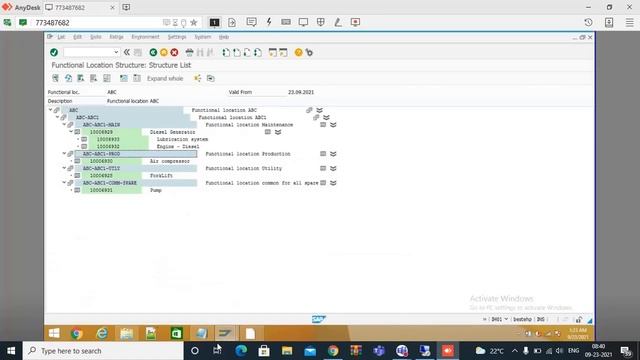Click AnyDesk actions lightning icon
The width and height of the screenshot is (640, 360).
pos(269,22)
